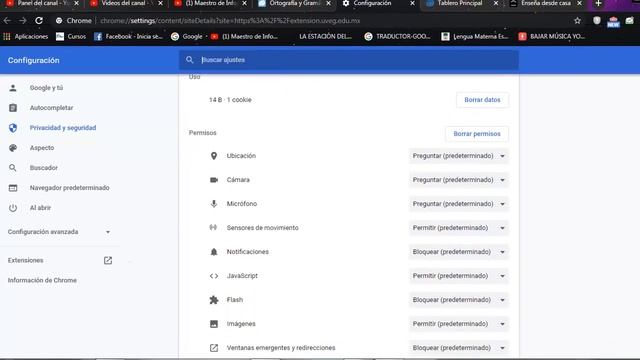The image size is (640, 360).
Task: Click the Google y tú person icon
Action: tap(13, 88)
